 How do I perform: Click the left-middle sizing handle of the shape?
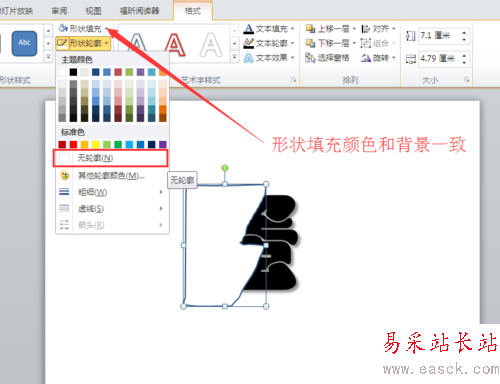183,245
